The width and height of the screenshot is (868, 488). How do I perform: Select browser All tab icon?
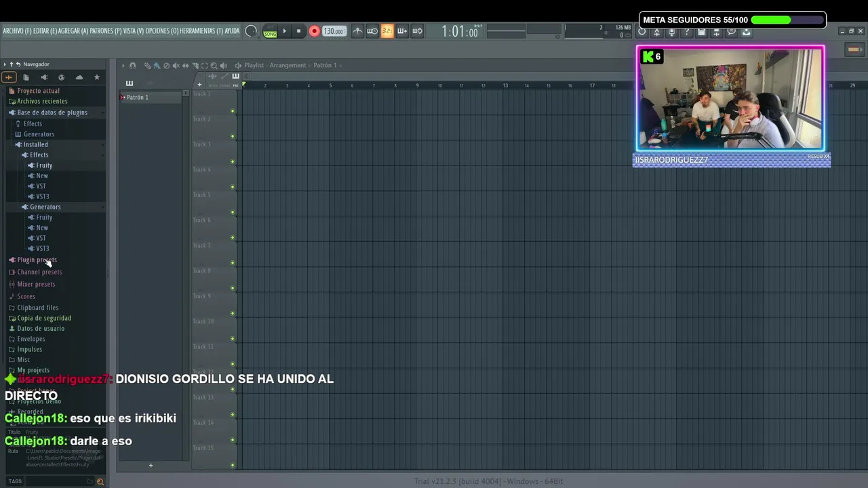point(9,77)
